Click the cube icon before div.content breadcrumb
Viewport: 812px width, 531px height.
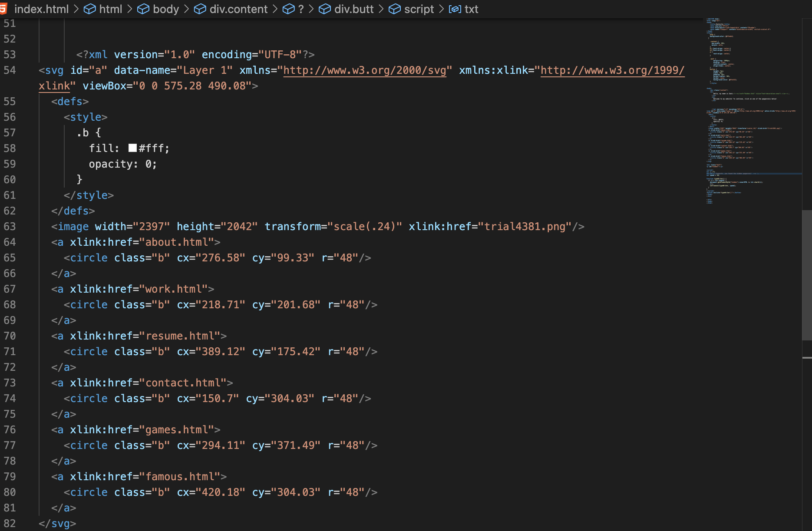[x=200, y=9]
